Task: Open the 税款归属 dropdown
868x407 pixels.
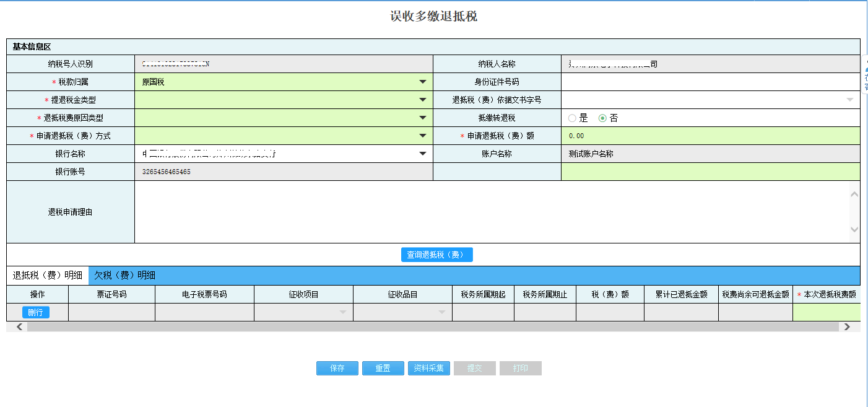Action: click(423, 81)
